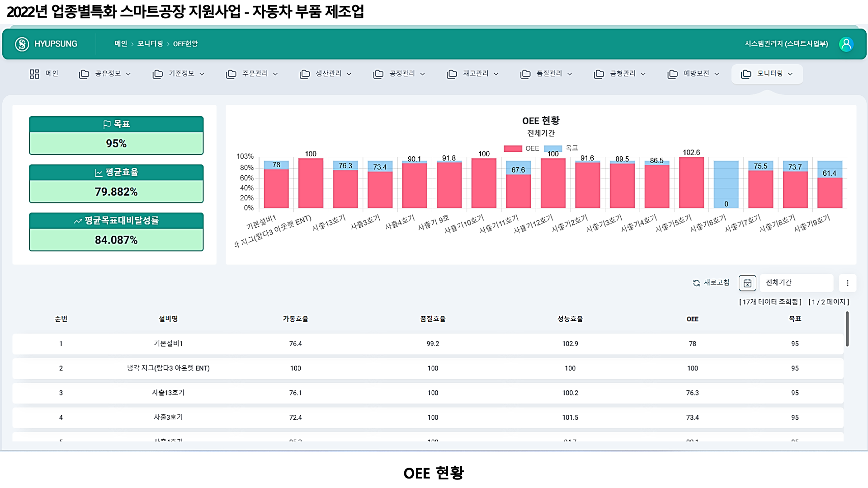Expand the 생산관리 dropdown chevron

click(x=349, y=74)
